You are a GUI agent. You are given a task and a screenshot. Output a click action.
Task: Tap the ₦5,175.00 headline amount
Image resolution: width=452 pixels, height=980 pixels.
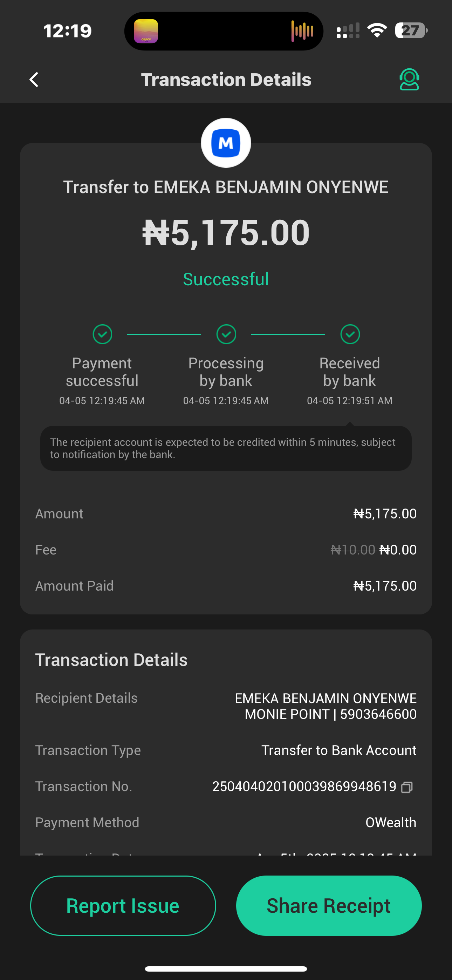(226, 233)
